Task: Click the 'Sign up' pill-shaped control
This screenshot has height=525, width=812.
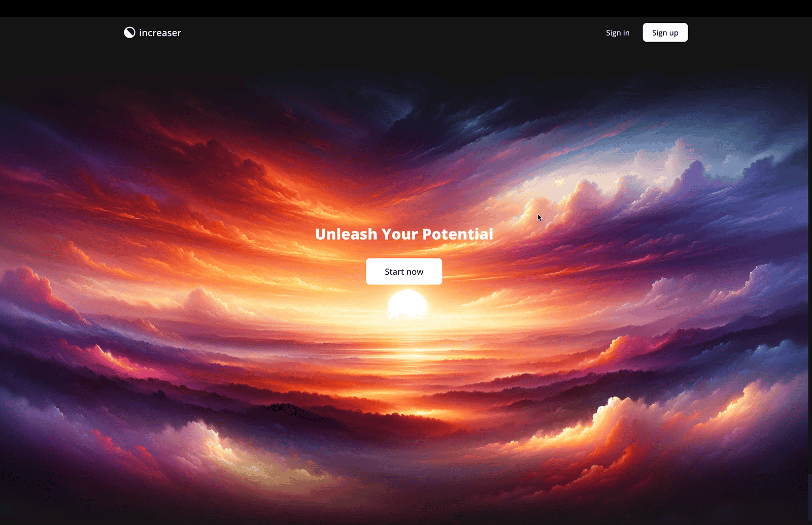Action: (x=665, y=32)
